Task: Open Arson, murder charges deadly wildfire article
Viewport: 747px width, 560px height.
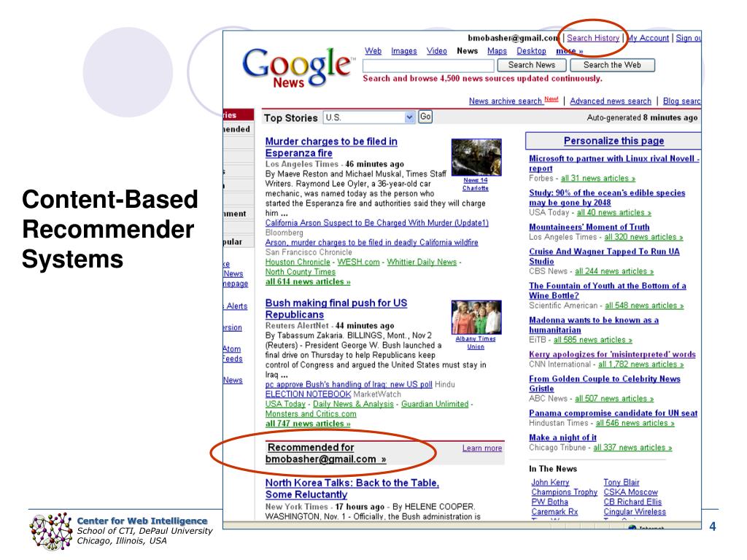Action: (371, 242)
